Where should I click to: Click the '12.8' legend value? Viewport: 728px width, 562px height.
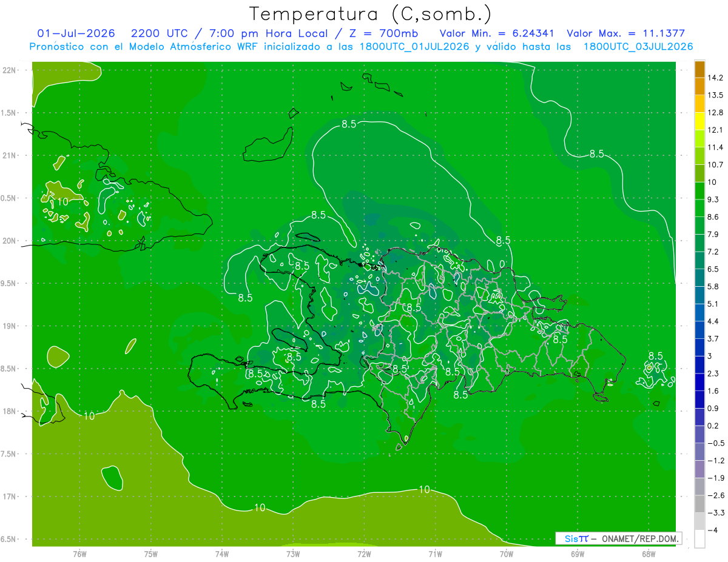pos(716,112)
